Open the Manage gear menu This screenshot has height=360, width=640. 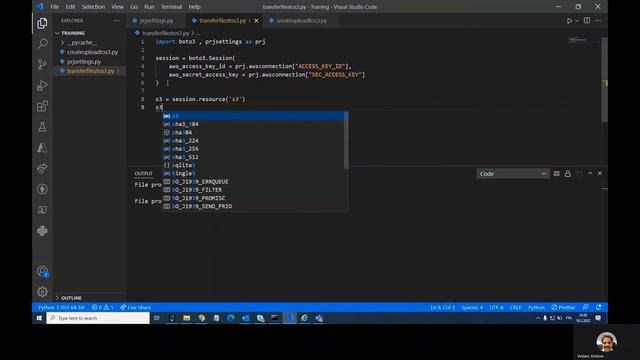pos(42,292)
